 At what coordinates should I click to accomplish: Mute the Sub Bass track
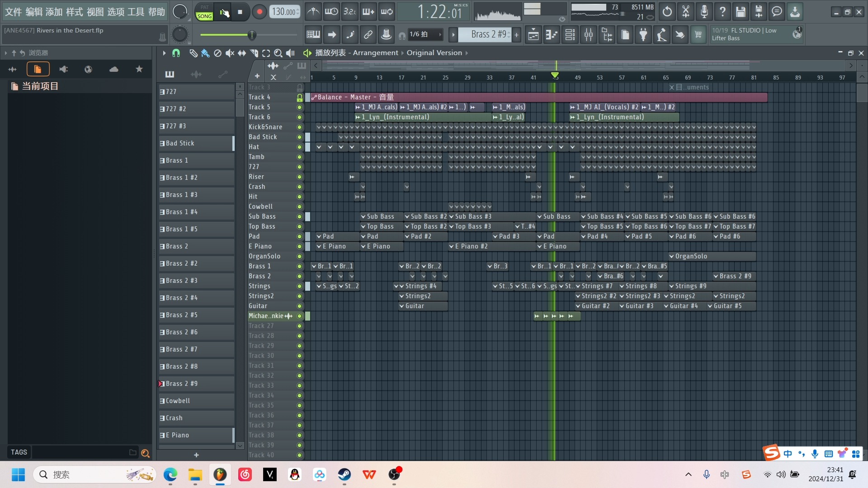click(x=299, y=216)
